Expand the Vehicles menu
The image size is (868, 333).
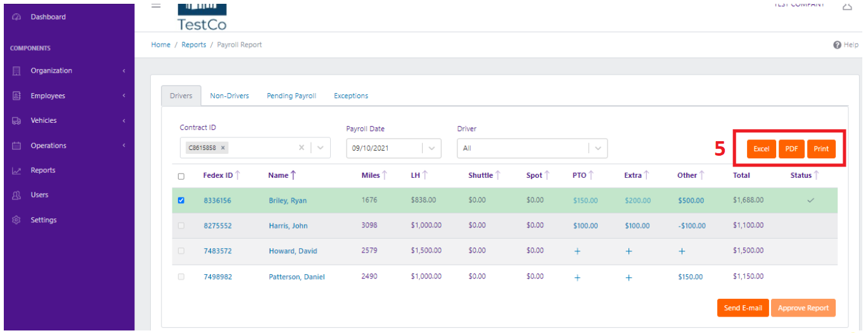click(x=124, y=120)
